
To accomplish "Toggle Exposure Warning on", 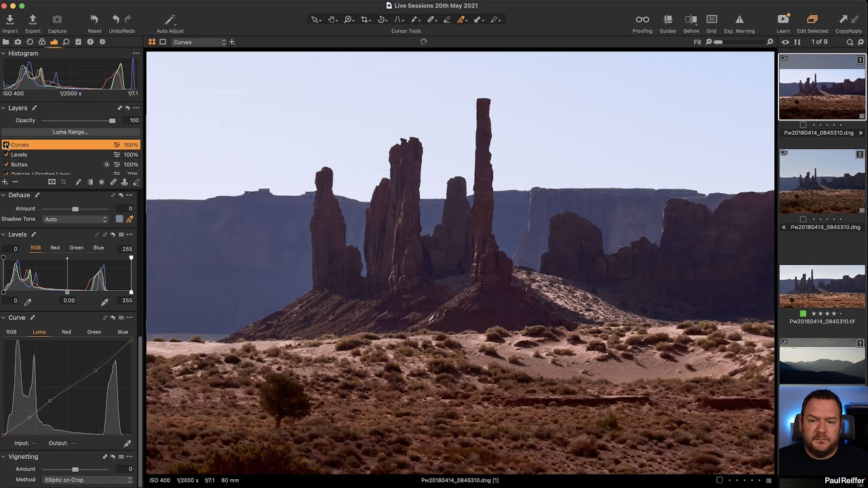I will coord(739,20).
